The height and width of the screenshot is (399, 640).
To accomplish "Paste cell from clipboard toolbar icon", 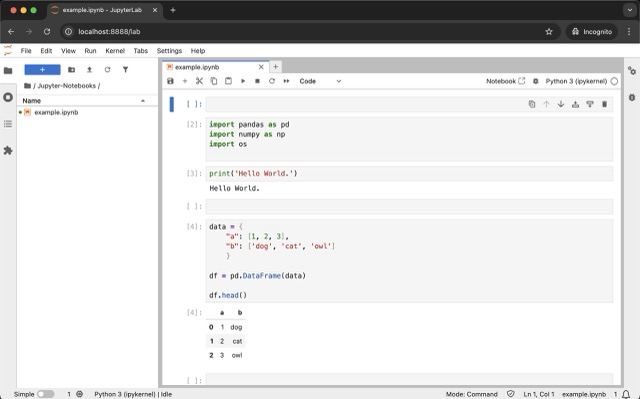I will [x=229, y=81].
